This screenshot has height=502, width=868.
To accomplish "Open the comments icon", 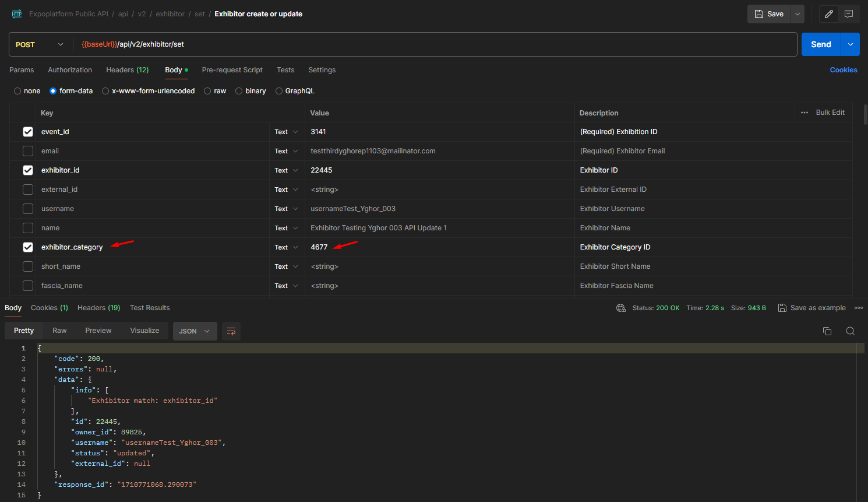I will tap(849, 14).
